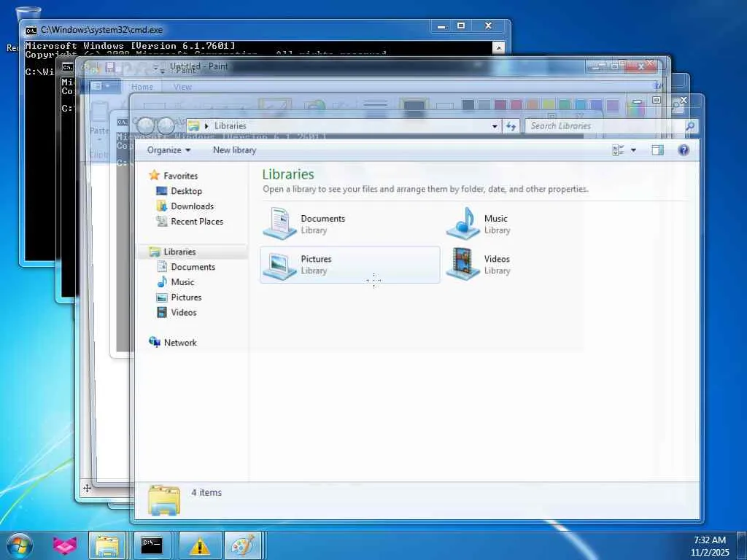Select the Libraries node in navigation pane
This screenshot has height=560, width=747.
[x=179, y=252]
